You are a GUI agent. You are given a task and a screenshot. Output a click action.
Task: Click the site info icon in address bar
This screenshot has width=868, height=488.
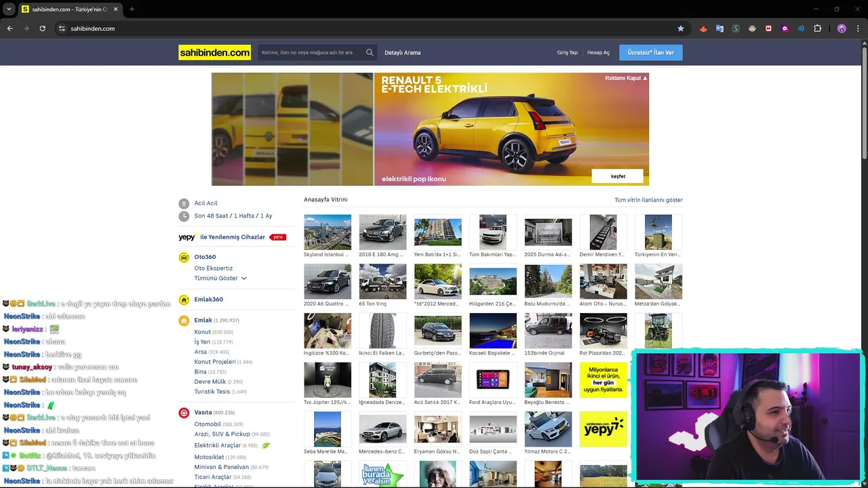click(62, 28)
